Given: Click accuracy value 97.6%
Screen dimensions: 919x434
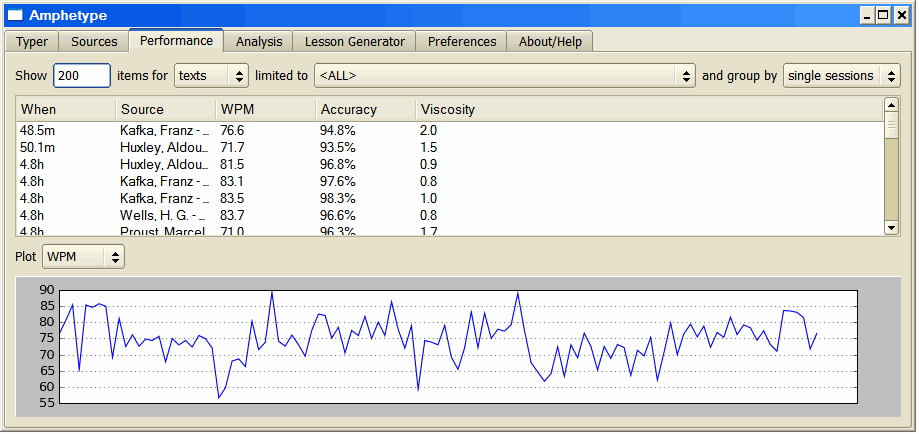Looking at the screenshot, I should [x=338, y=182].
